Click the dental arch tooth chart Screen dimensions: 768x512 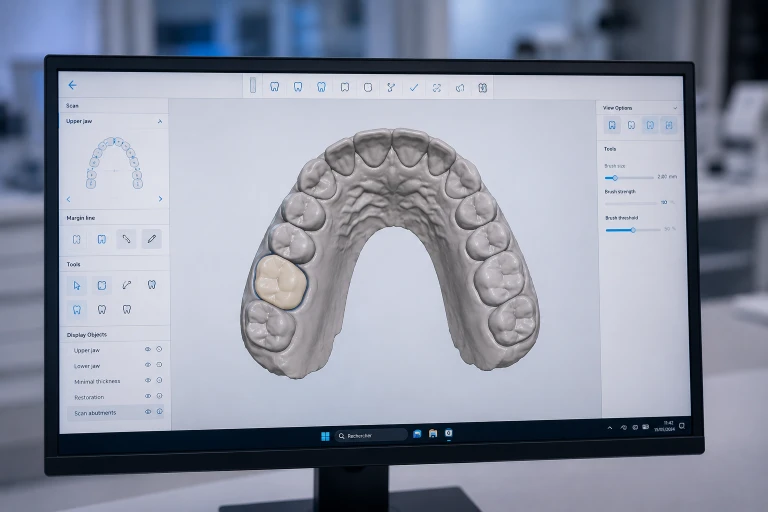(114, 163)
